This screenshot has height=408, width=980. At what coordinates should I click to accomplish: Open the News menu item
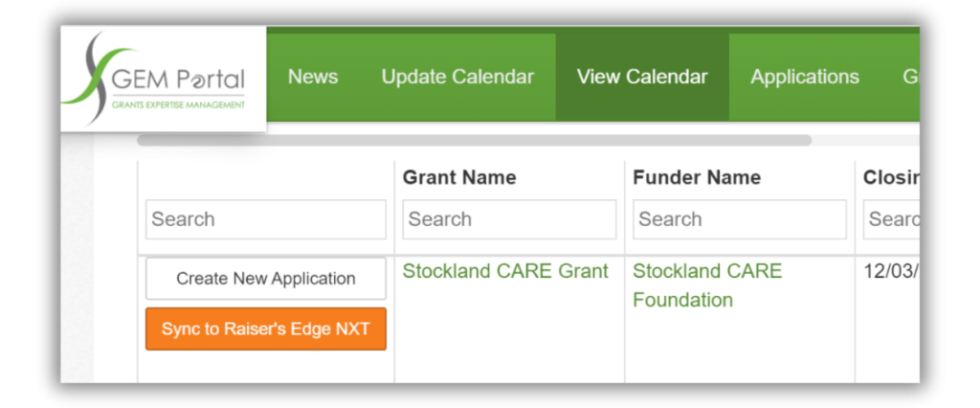pos(313,78)
